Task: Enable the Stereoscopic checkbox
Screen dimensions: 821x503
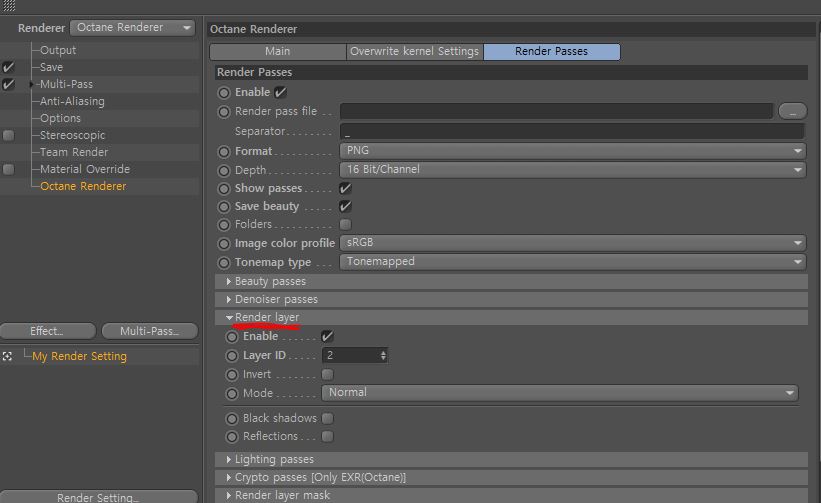Action: point(8,136)
